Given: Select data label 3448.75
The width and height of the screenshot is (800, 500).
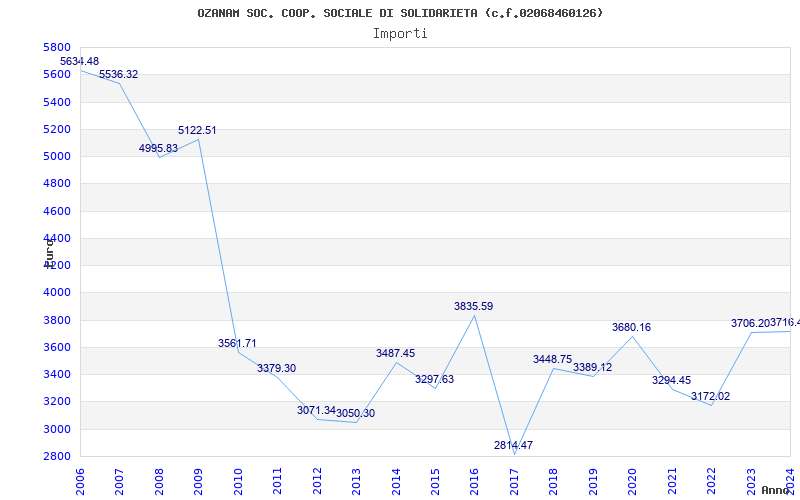Looking at the screenshot, I should pos(553,359).
